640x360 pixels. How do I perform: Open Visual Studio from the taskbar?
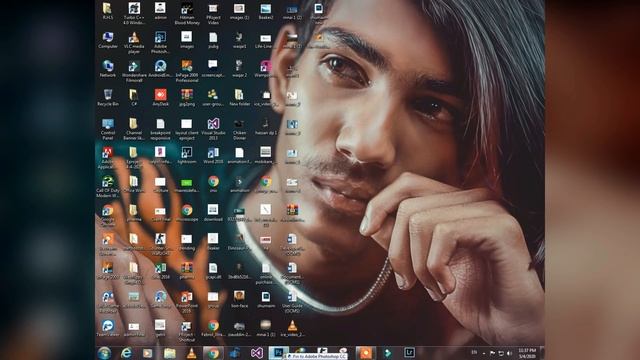(x=257, y=353)
